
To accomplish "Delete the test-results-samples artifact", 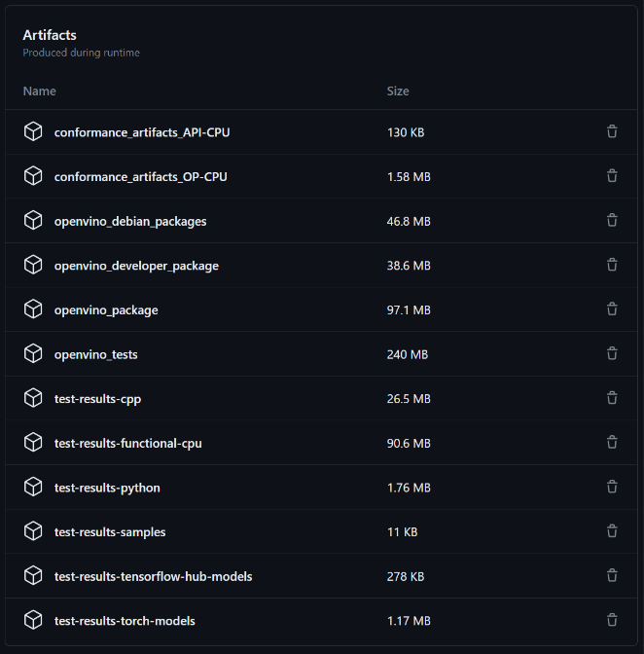I will click(612, 531).
